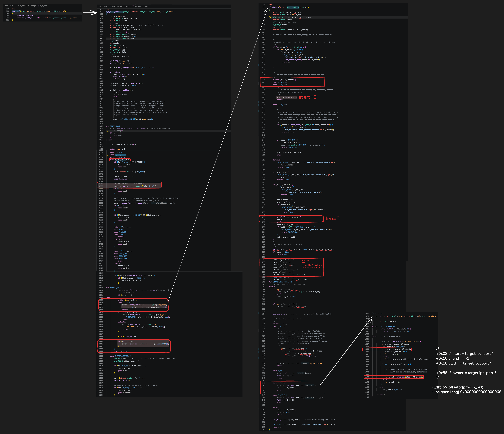Click lck_mtx_lock call on line 314
504x434 pixels.
(x=285, y=314)
